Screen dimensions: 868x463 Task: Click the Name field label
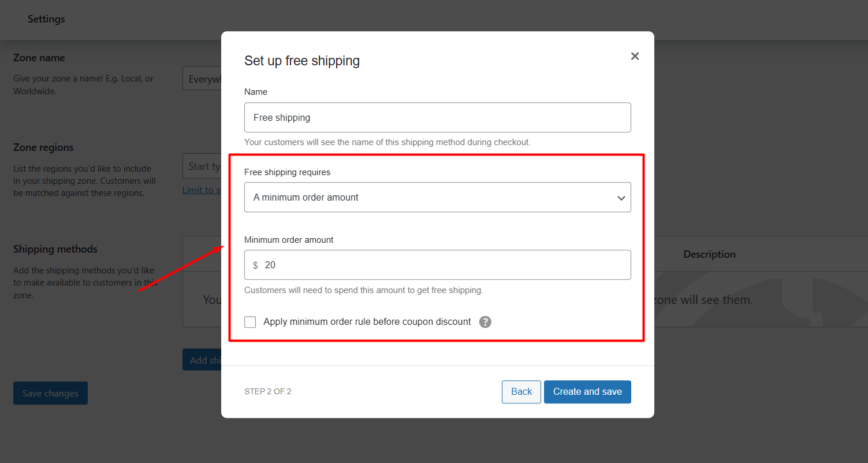click(256, 92)
